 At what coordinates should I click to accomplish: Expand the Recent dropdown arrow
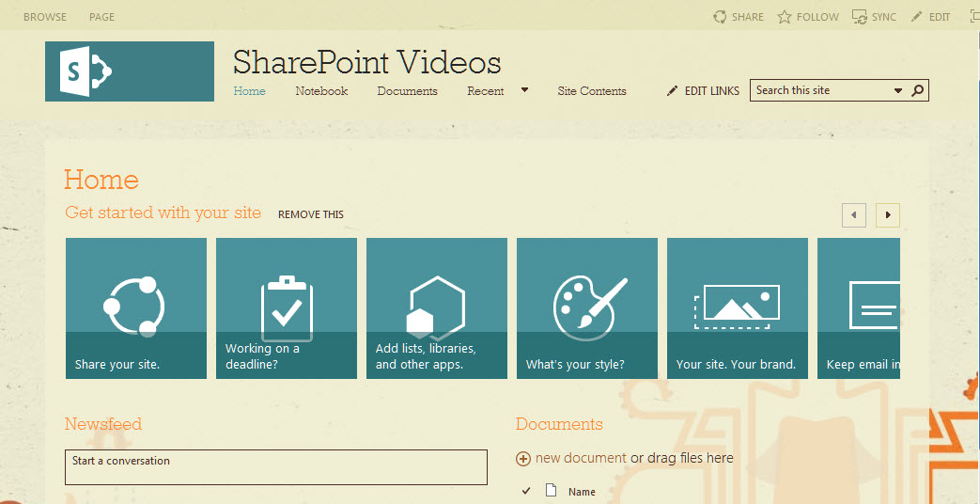tap(524, 90)
